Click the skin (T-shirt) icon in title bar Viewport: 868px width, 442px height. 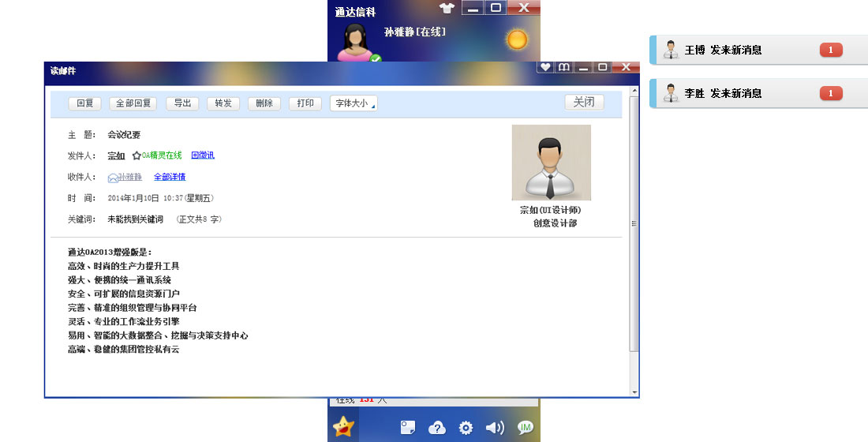click(x=447, y=8)
